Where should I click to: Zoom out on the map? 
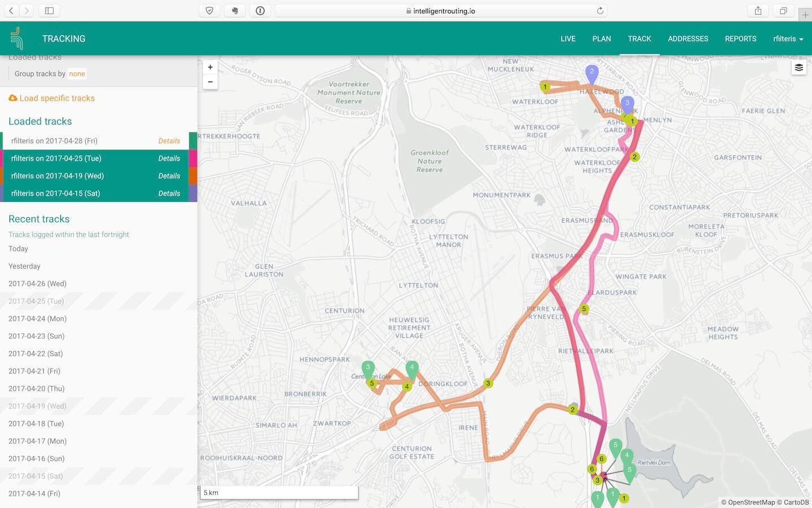point(210,82)
